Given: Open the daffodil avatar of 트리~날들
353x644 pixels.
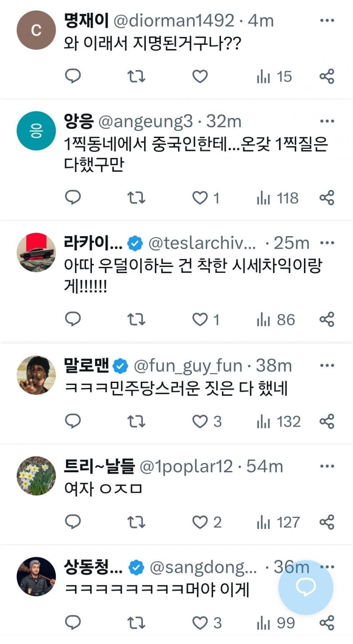Looking at the screenshot, I should (x=36, y=476).
